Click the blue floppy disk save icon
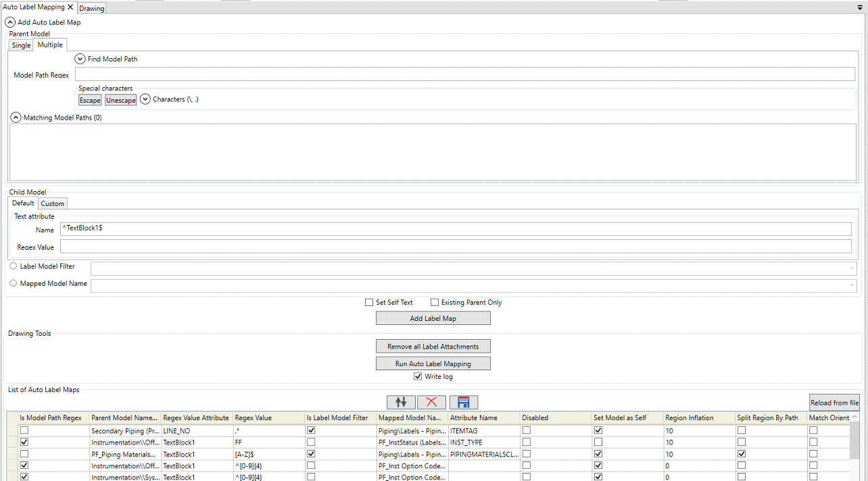 [463, 402]
